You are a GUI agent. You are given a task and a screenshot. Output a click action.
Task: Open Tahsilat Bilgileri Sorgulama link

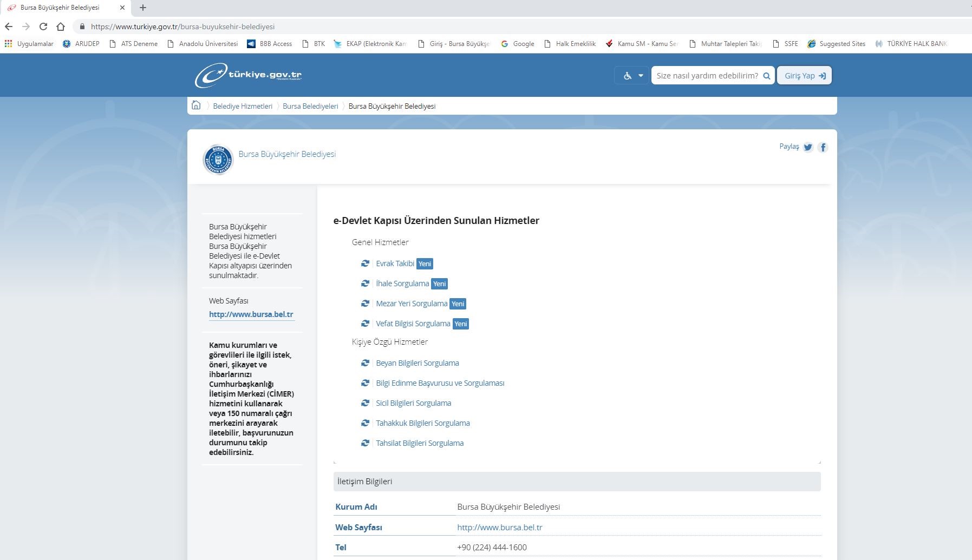[x=420, y=443]
